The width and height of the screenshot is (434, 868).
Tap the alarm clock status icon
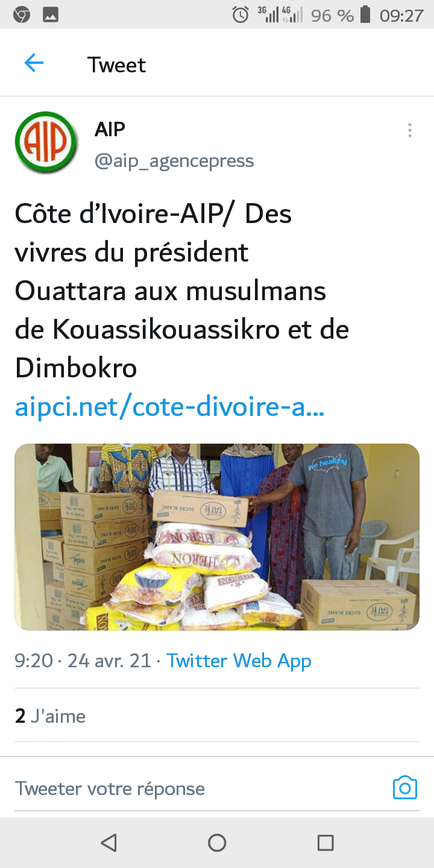click(241, 14)
